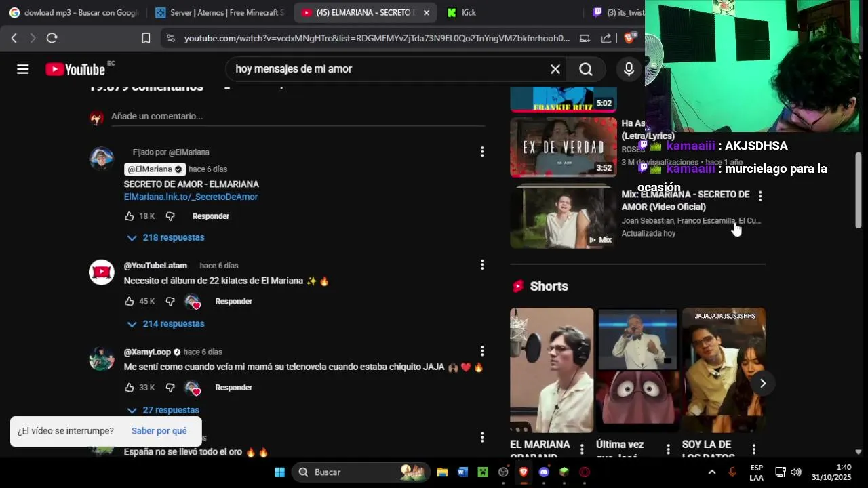Open @YouTubeLatam channel name
868x488 pixels.
click(155, 266)
